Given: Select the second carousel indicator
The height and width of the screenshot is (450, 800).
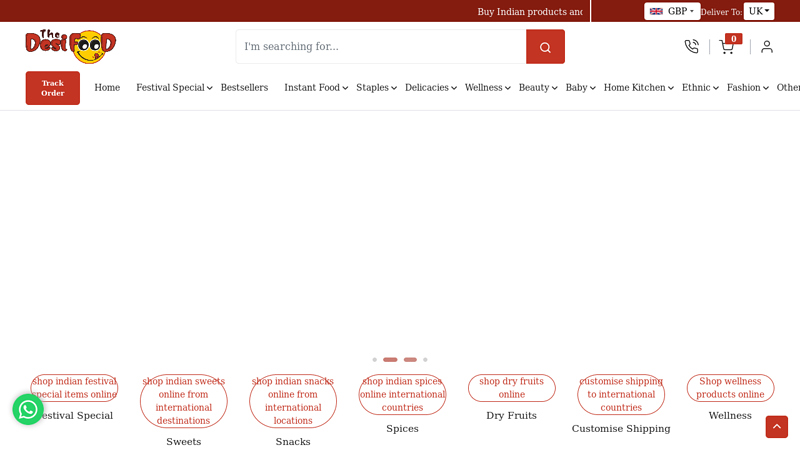Looking at the screenshot, I should click(390, 360).
